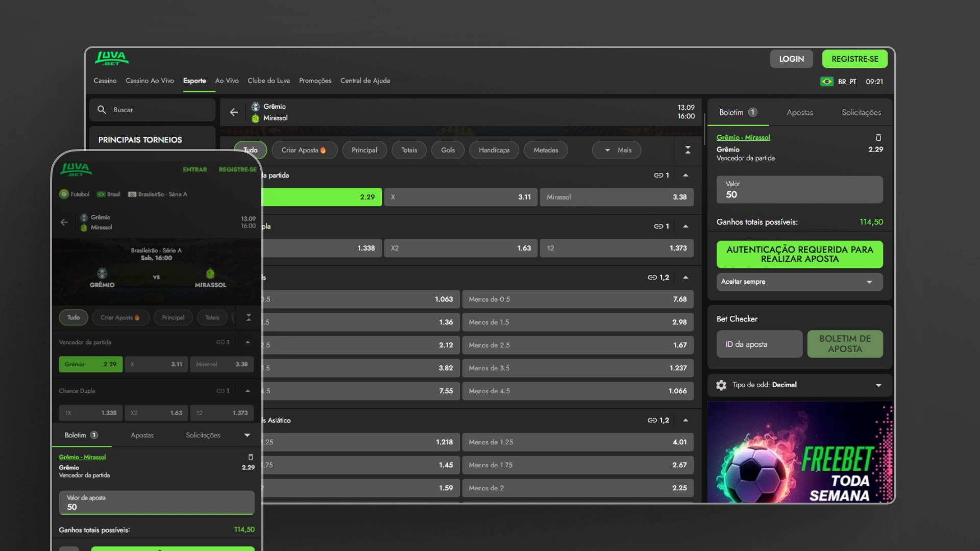This screenshot has width=980, height=551.
Task: Open the Ao Vivo menu item
Action: (227, 81)
